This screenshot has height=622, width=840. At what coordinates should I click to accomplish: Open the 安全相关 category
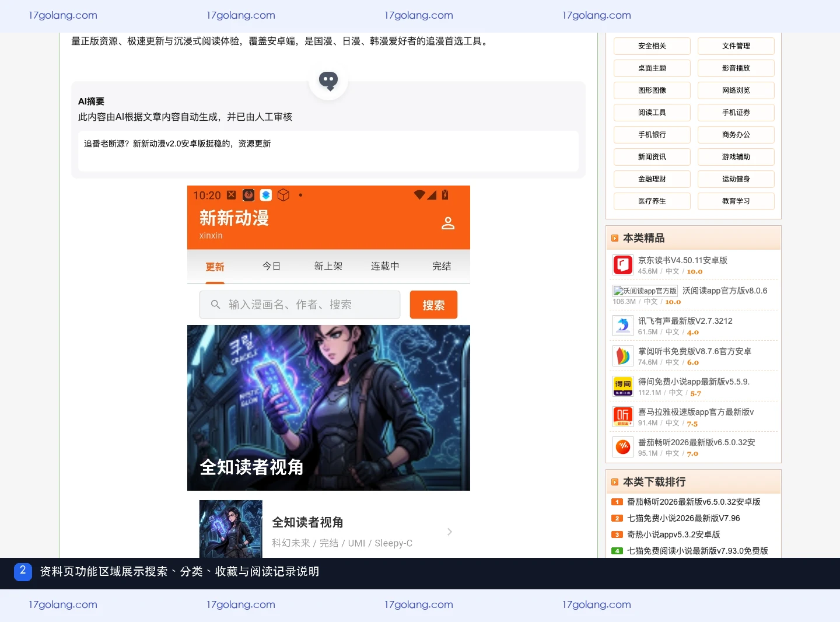click(x=652, y=46)
